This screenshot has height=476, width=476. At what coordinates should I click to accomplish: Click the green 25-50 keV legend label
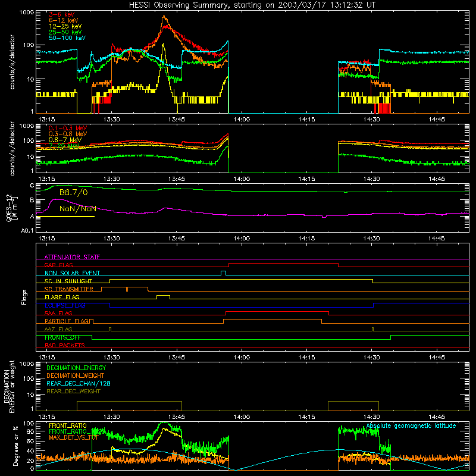[x=65, y=32]
